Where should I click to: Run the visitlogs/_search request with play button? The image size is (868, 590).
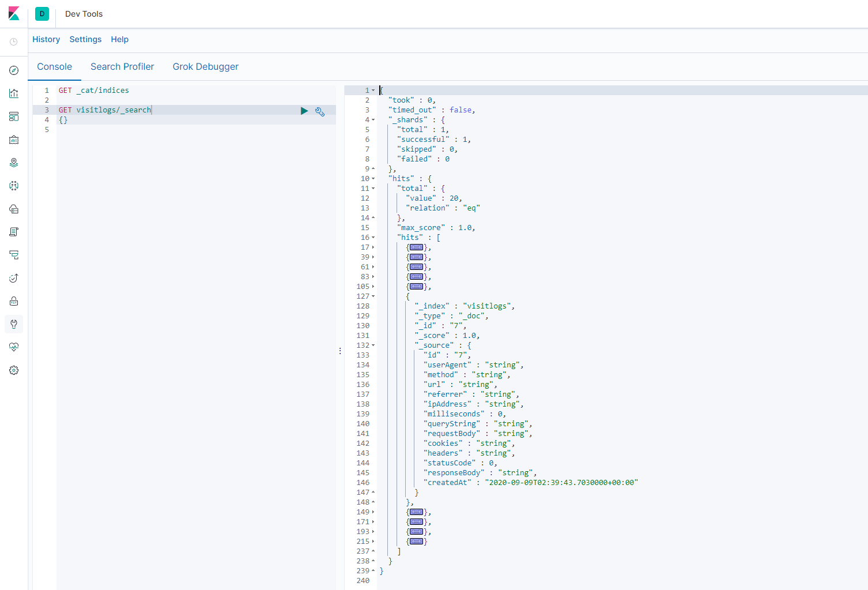304,111
